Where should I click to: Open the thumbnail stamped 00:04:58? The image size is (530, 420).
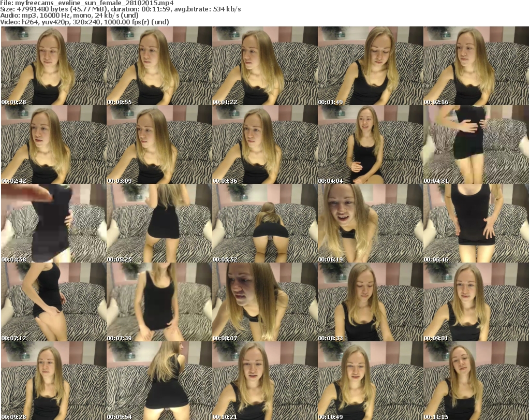(x=54, y=223)
